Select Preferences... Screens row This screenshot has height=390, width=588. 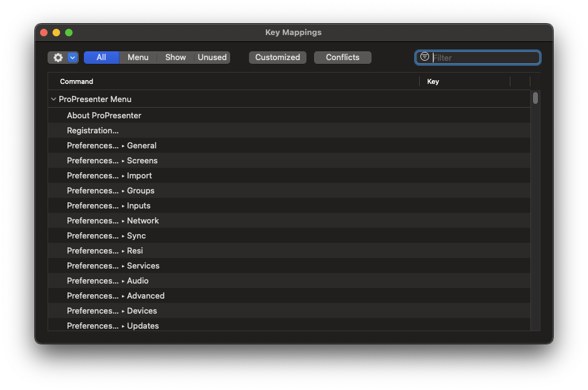point(289,160)
